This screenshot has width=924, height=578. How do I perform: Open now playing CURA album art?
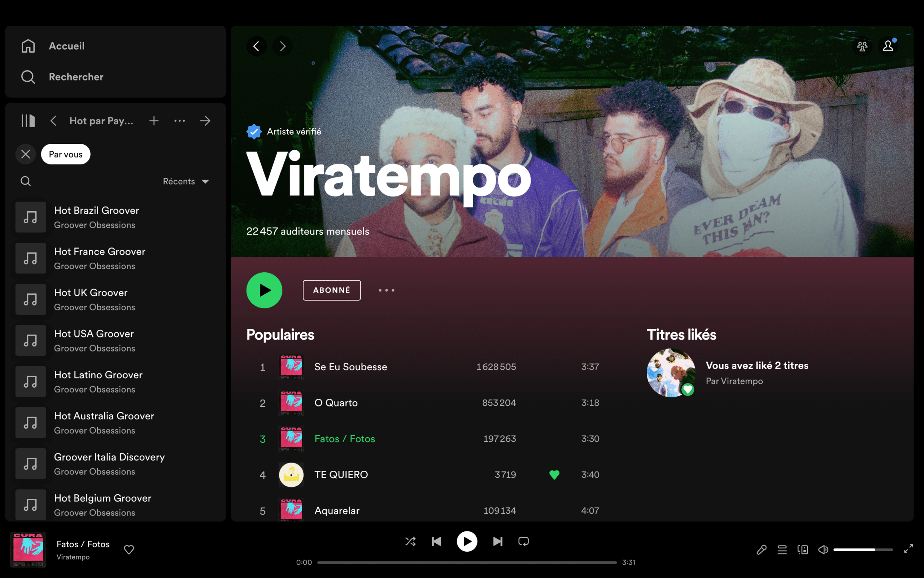28,550
